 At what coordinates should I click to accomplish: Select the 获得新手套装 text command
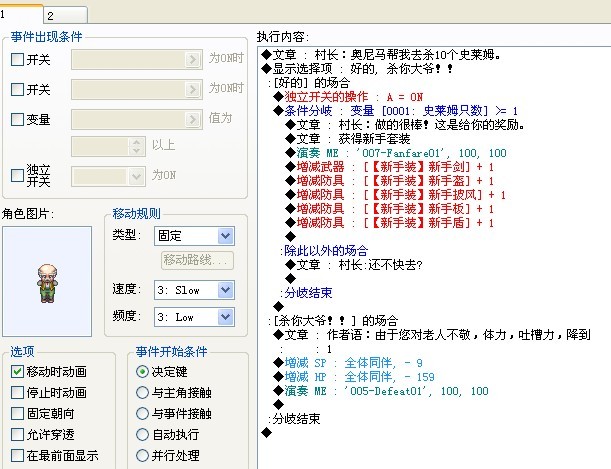pos(348,139)
